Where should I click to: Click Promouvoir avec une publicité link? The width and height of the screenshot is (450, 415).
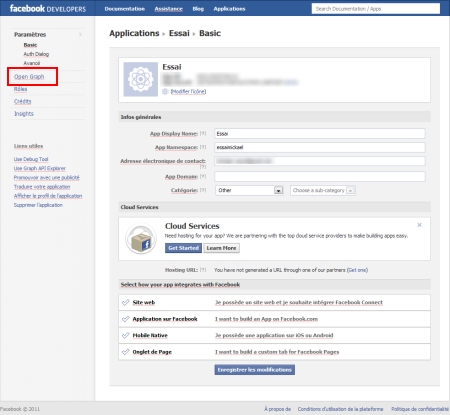click(47, 178)
